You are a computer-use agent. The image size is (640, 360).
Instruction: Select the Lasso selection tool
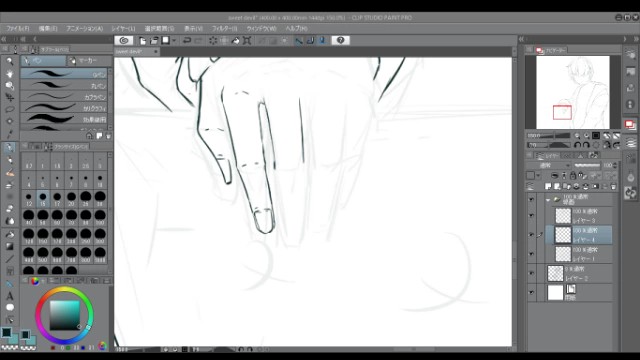pyautogui.click(x=10, y=109)
